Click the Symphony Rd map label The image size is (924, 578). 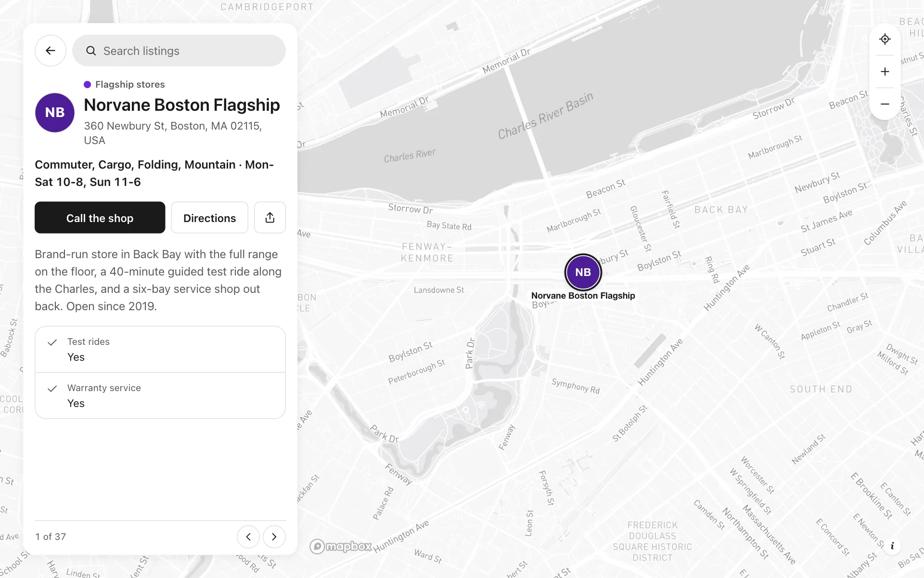click(576, 386)
